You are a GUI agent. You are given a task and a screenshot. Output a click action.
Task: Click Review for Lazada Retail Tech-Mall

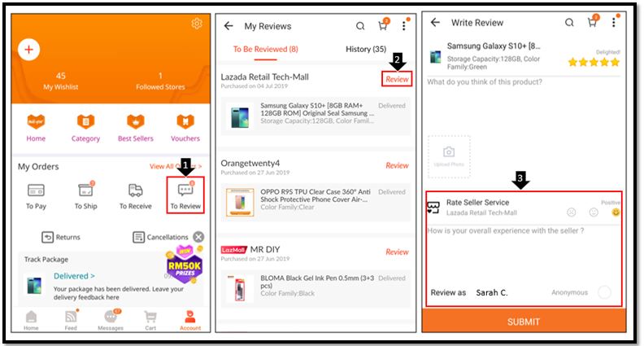397,79
